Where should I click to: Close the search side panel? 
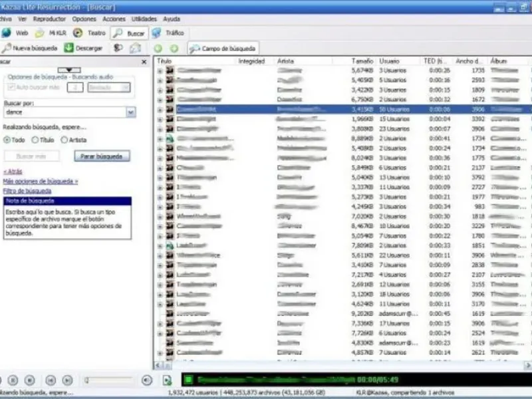click(144, 62)
